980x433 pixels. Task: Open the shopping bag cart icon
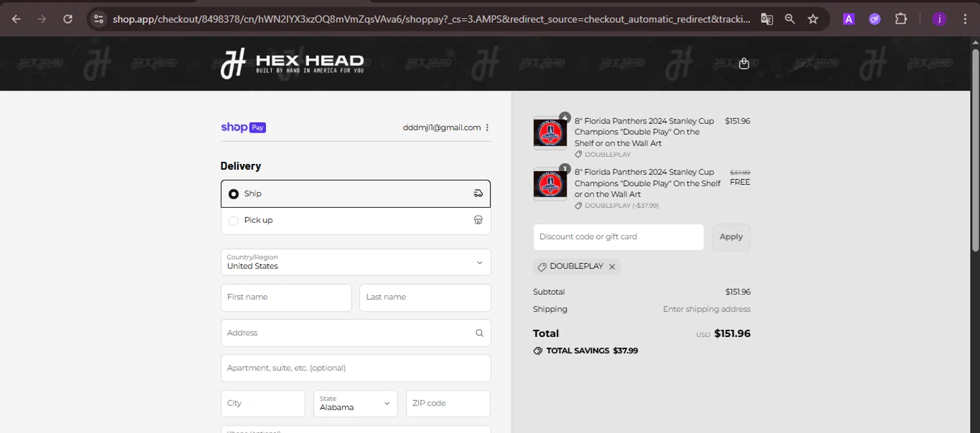point(743,63)
